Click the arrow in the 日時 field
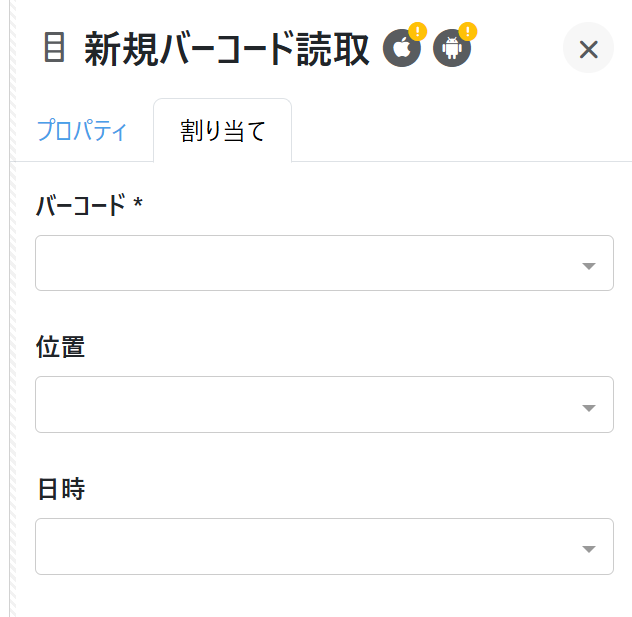Image resolution: width=632 pixels, height=617 pixels. tap(589, 549)
